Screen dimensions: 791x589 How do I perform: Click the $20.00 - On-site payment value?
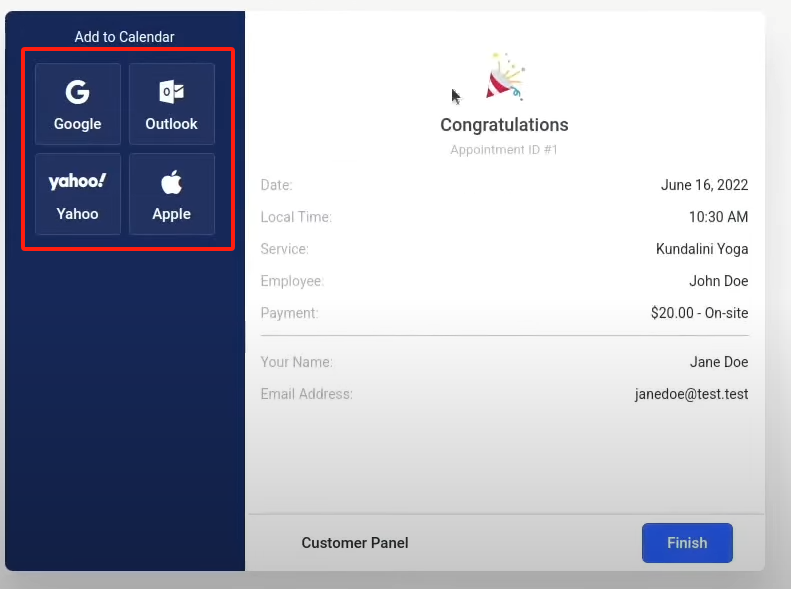tap(699, 313)
